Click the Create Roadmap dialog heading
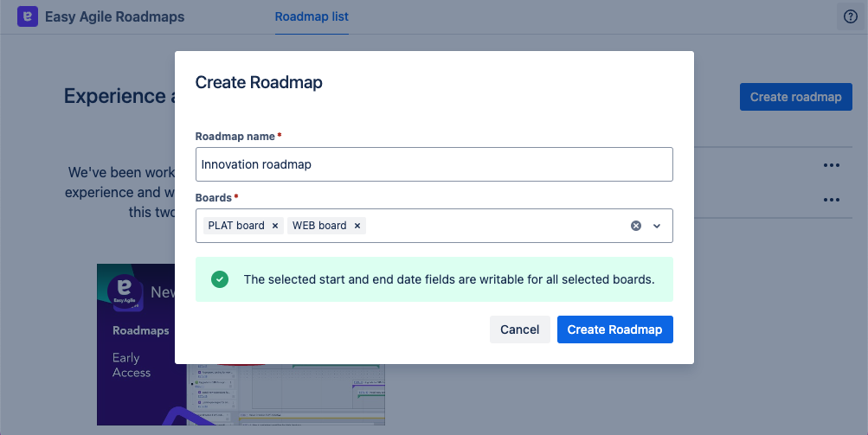 coord(259,82)
